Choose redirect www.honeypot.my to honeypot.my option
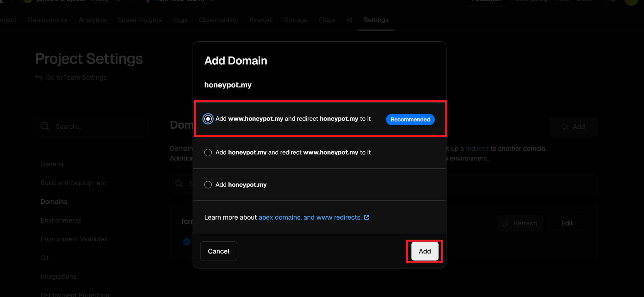 coord(208,153)
